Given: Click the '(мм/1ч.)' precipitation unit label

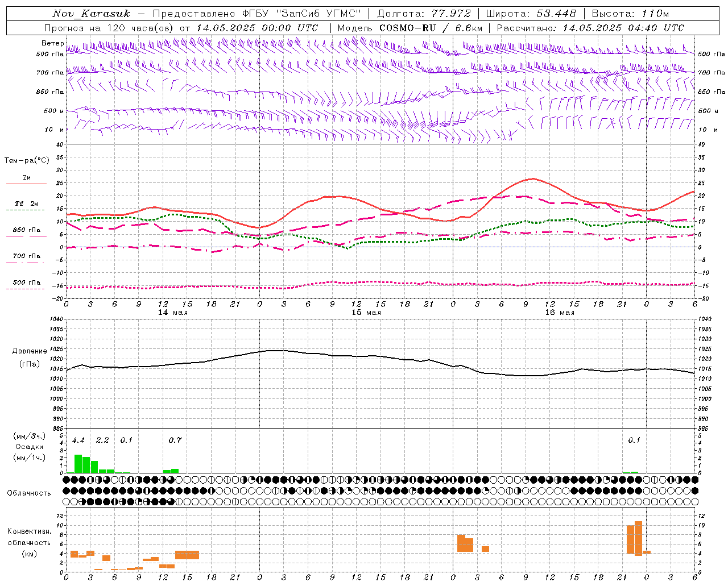Looking at the screenshot, I should 29,458.
